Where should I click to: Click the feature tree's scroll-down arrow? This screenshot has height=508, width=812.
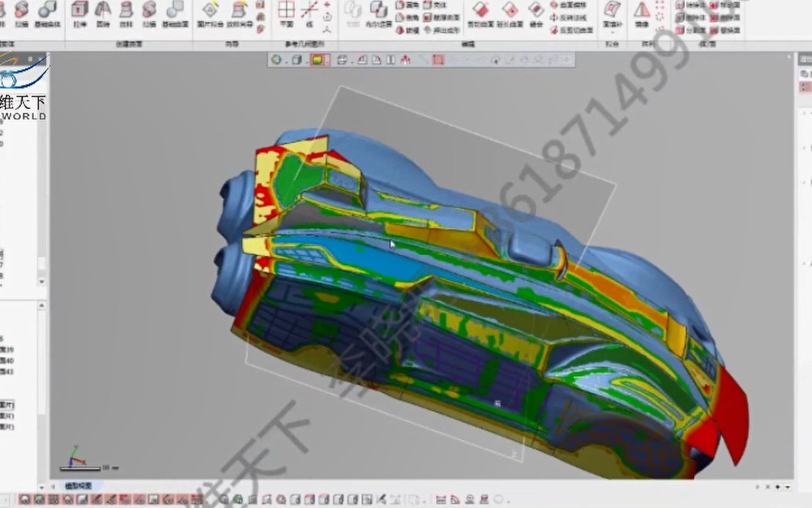pos(42,281)
